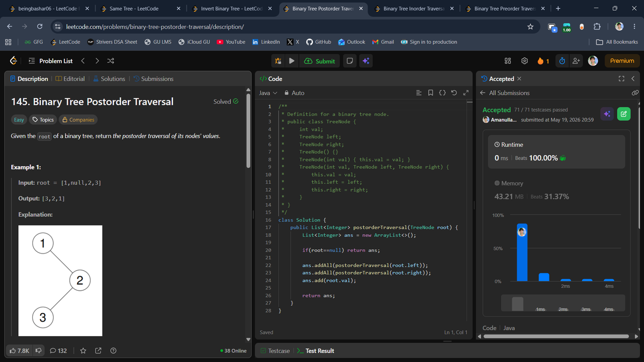644x362 pixels.
Task: Click the green edit note button
Action: (x=624, y=114)
